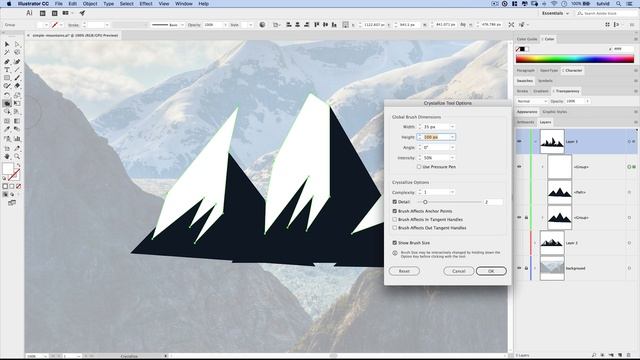The height and width of the screenshot is (360, 640).
Task: Pick a color from the spectrum bar
Action: (575, 59)
